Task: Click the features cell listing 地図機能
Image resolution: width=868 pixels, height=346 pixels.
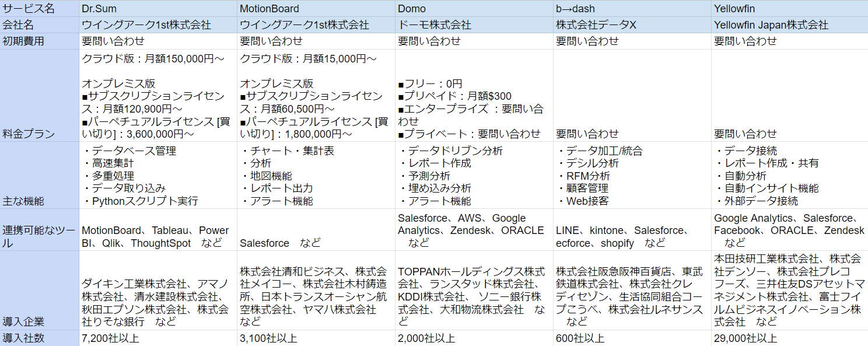Action: point(316,176)
